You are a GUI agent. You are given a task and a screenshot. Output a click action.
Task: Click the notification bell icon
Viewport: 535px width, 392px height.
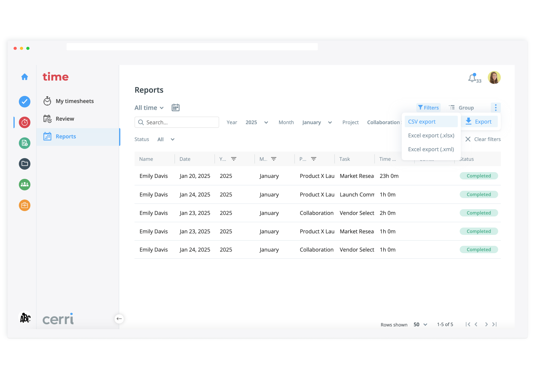(x=472, y=78)
